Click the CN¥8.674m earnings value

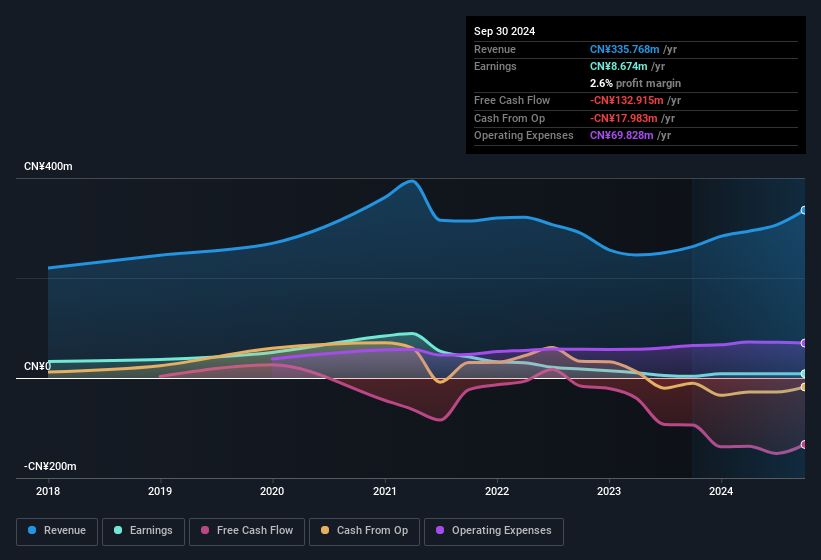(x=618, y=66)
